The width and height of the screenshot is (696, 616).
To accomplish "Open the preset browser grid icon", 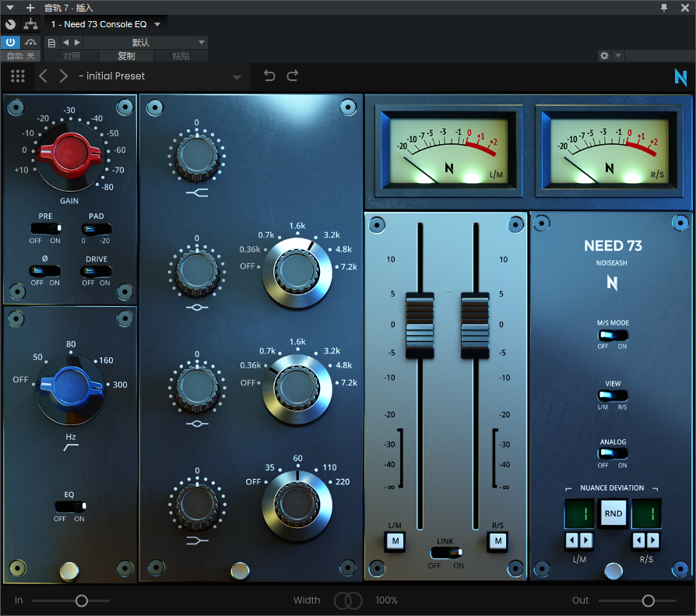I will pyautogui.click(x=18, y=76).
